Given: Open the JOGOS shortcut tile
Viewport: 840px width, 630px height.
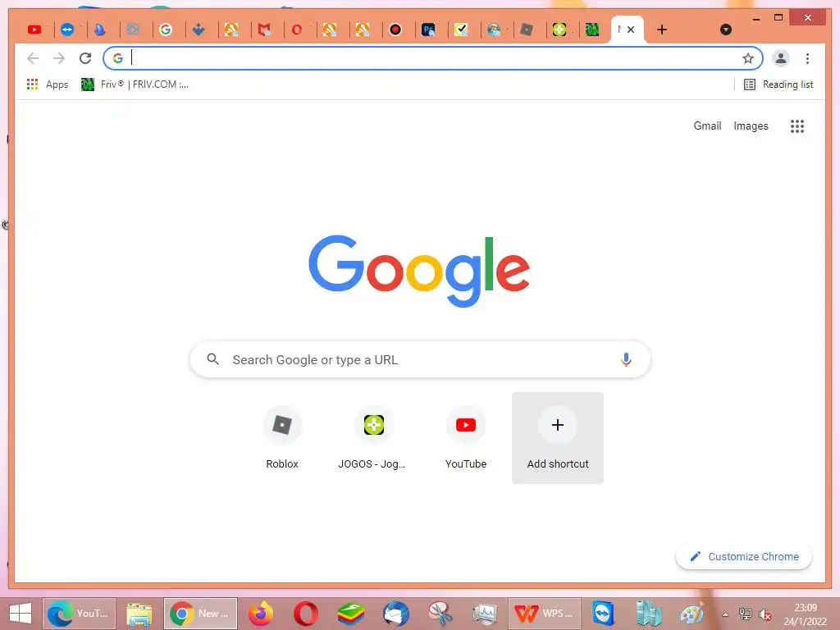Looking at the screenshot, I should pyautogui.click(x=374, y=438).
